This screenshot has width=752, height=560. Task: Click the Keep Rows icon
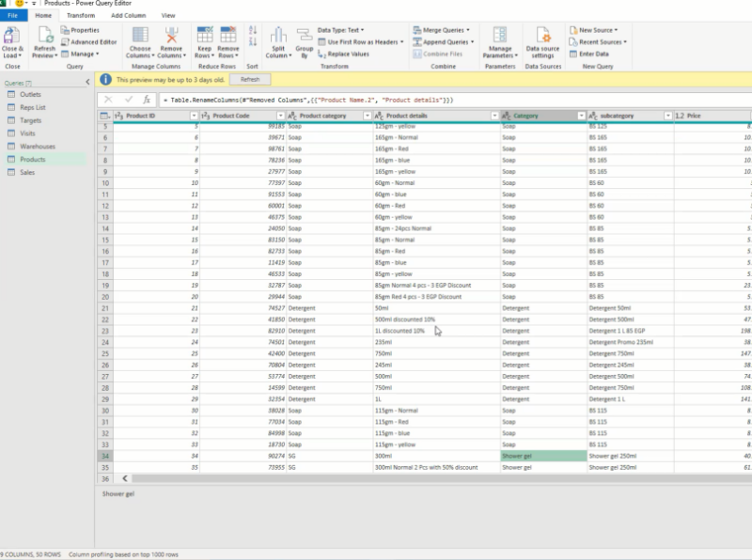coord(205,35)
